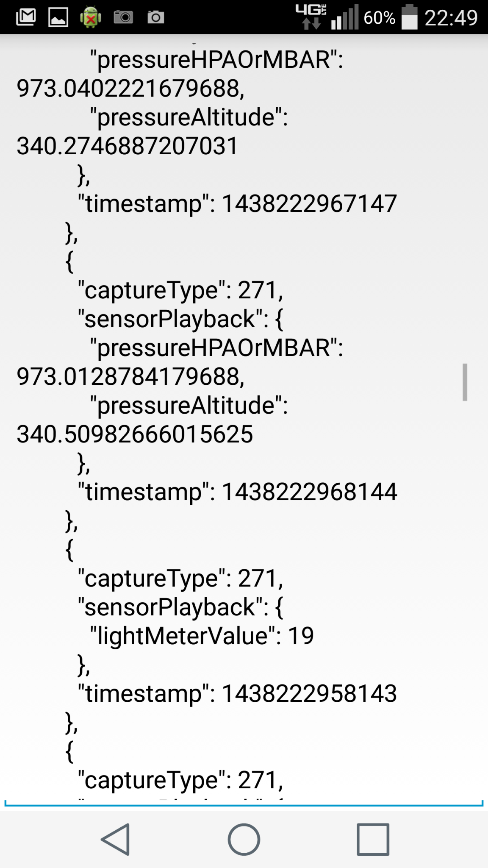Tap the 22:49 clock in status bar
Image resolution: width=488 pixels, height=868 pixels.
tap(451, 18)
